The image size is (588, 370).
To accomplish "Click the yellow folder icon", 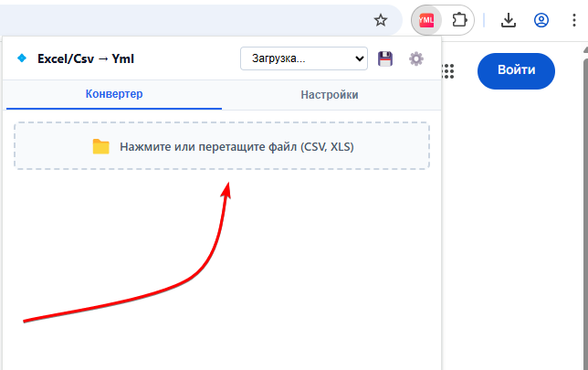I will coord(100,146).
